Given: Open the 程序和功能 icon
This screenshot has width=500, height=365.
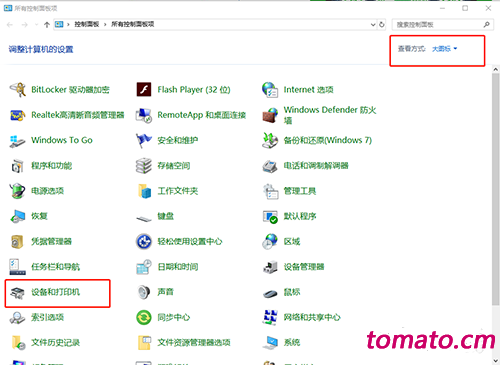Looking at the screenshot, I should tap(17, 166).
